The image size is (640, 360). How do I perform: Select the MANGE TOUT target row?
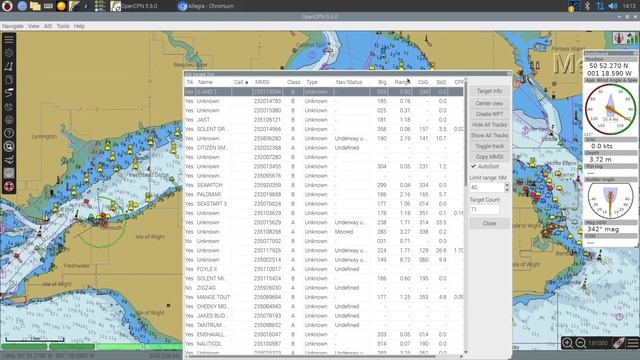[324, 297]
